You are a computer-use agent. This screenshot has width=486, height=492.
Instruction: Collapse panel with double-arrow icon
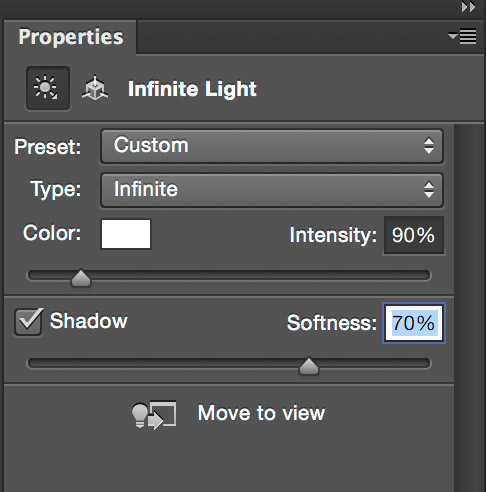[x=468, y=6]
